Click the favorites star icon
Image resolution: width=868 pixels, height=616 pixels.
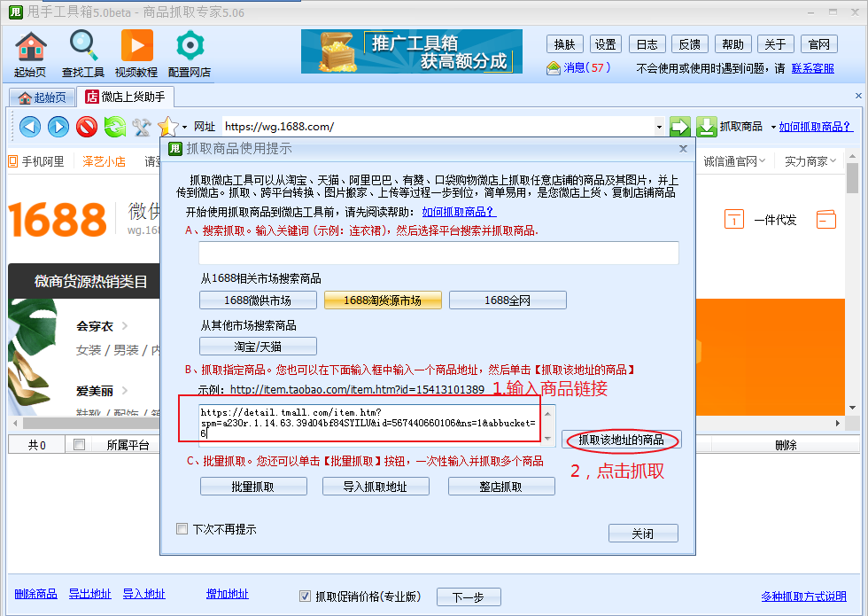pyautogui.click(x=167, y=127)
